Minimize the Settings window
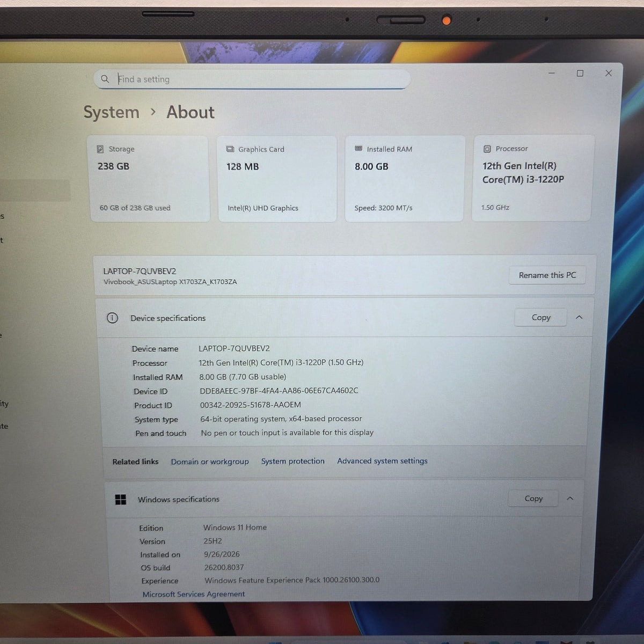Viewport: 644px width, 644px height. coord(551,73)
